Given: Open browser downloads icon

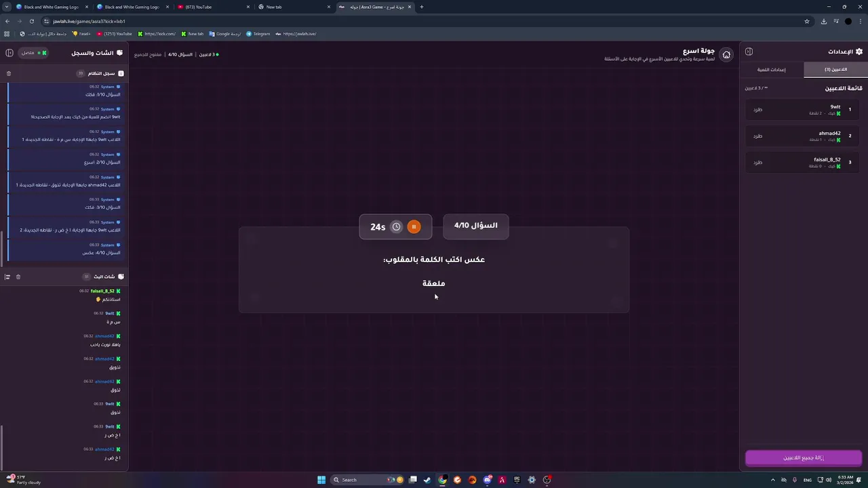Looking at the screenshot, I should coord(823,21).
